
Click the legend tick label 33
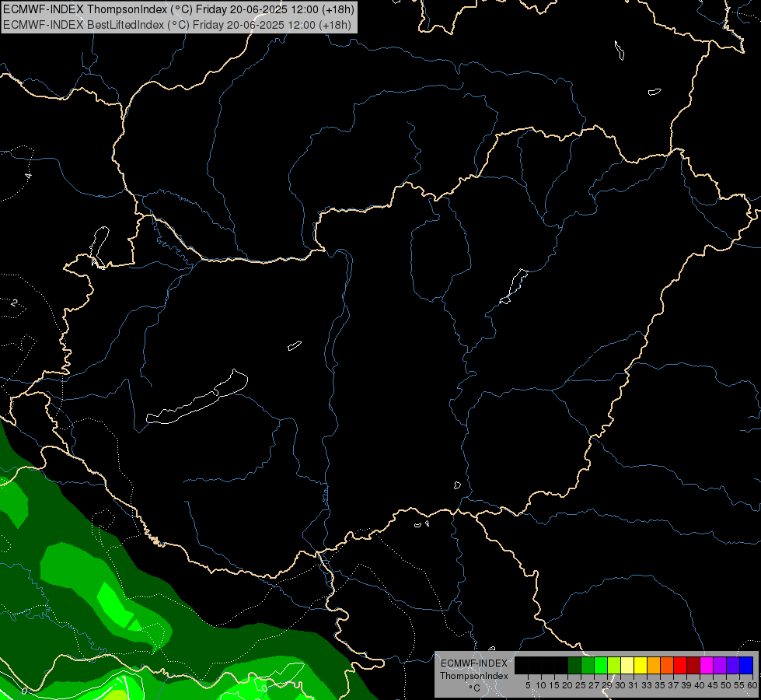[647, 685]
